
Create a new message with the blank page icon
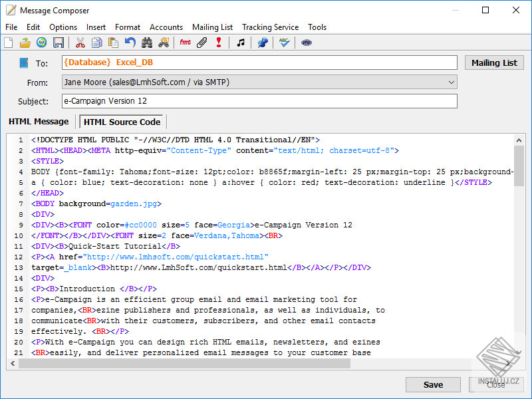click(9, 43)
